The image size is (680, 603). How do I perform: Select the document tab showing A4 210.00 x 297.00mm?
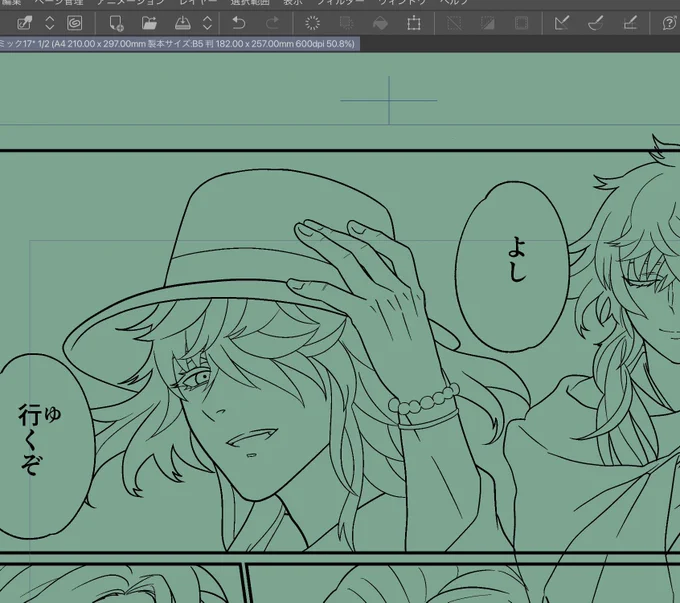pos(179,44)
